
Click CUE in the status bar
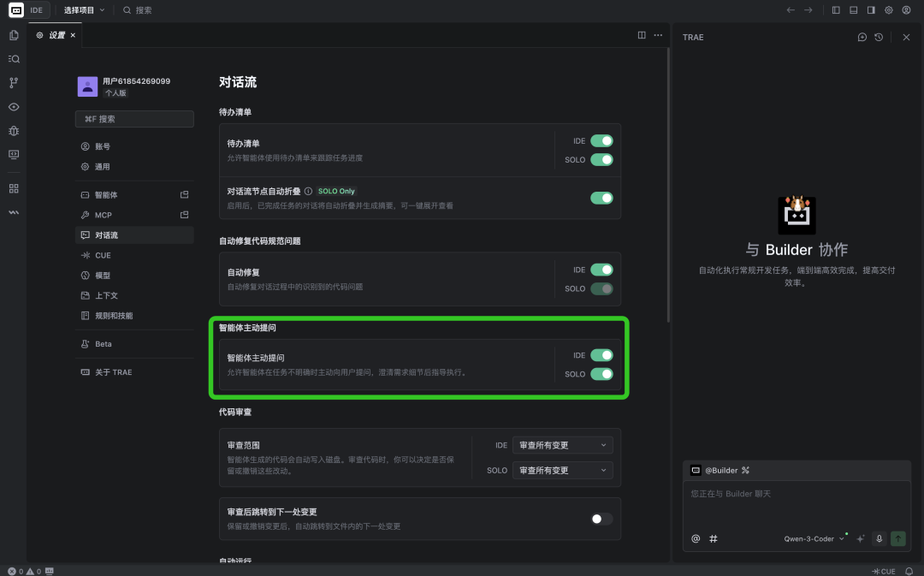(x=884, y=571)
